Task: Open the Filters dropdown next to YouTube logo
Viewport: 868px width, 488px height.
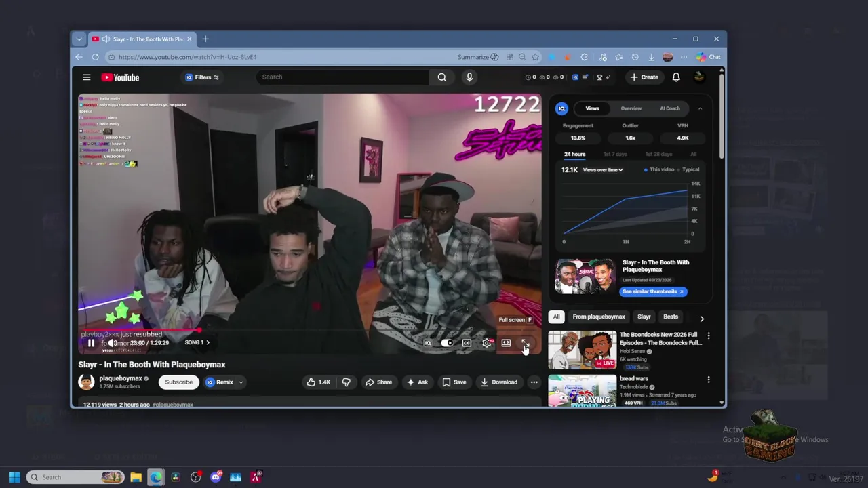Action: [202, 77]
